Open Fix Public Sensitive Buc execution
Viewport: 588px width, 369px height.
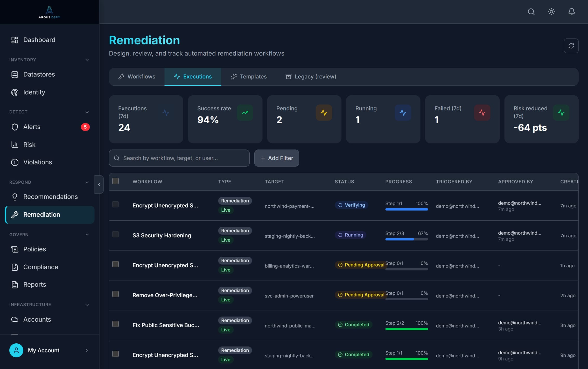166,325
